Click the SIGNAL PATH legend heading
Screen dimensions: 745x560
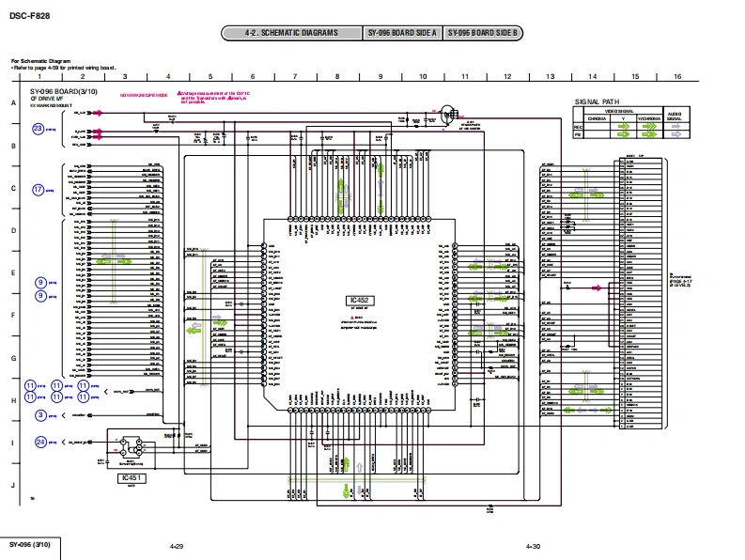(x=597, y=101)
